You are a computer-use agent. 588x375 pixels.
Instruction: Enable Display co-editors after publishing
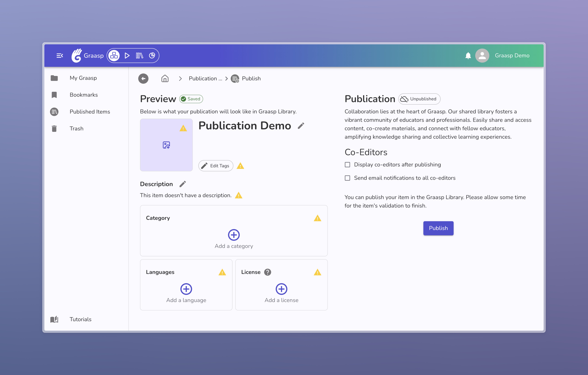point(347,165)
